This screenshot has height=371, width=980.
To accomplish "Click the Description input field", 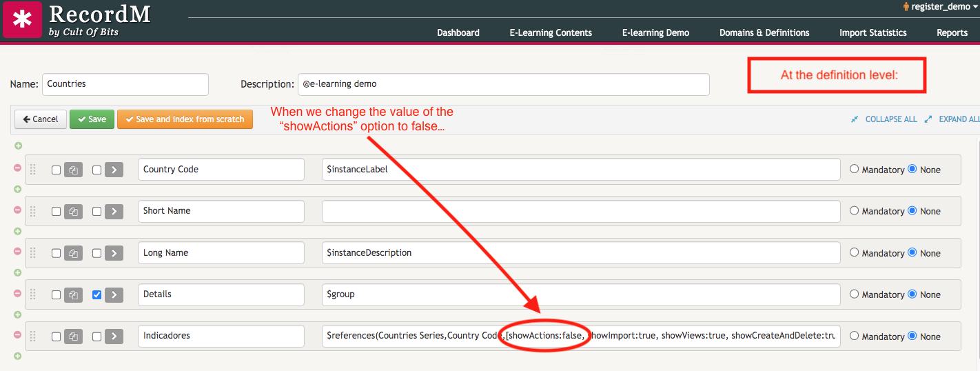I will (503, 84).
